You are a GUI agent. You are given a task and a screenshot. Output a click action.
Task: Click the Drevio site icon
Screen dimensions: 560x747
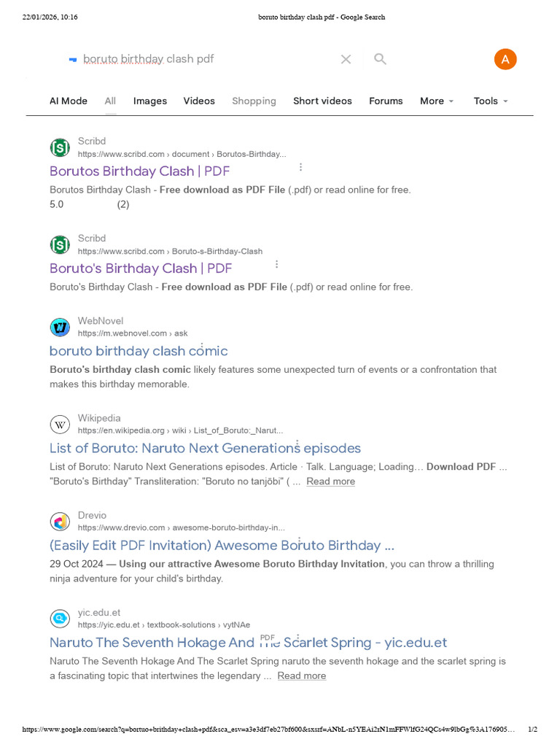[60, 522]
